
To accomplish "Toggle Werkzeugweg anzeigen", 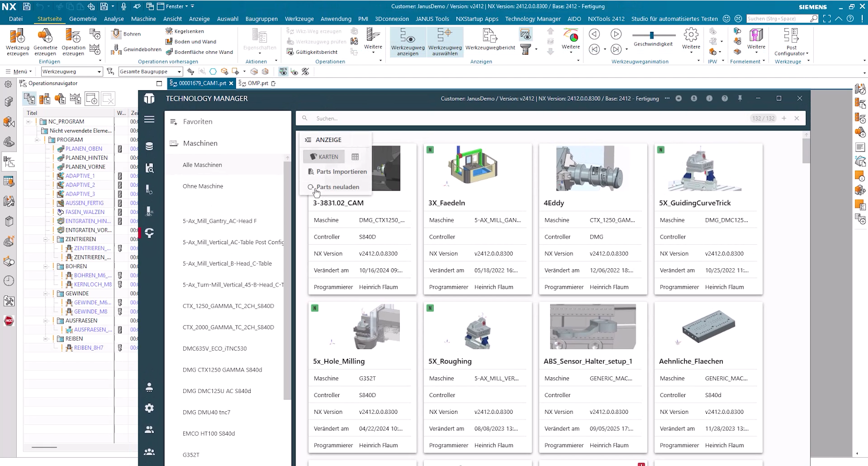I will tap(408, 42).
